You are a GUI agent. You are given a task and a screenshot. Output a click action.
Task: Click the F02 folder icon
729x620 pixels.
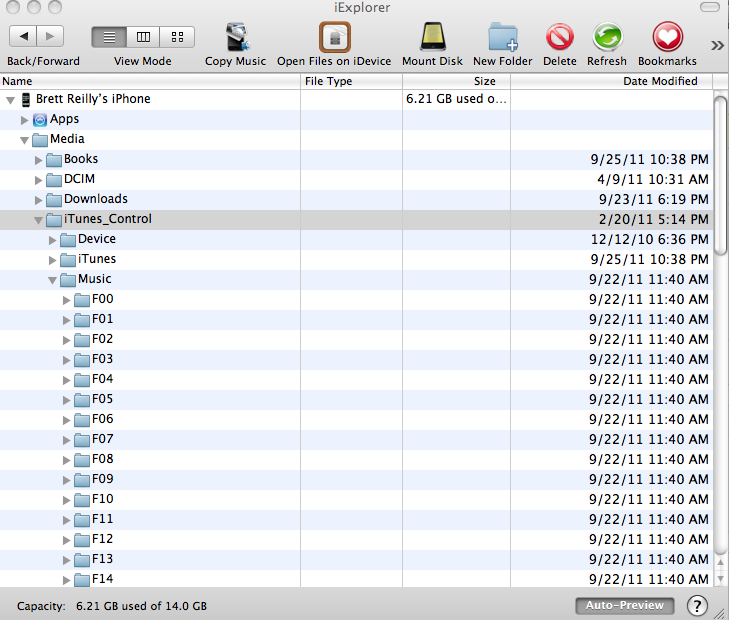[x=82, y=340]
